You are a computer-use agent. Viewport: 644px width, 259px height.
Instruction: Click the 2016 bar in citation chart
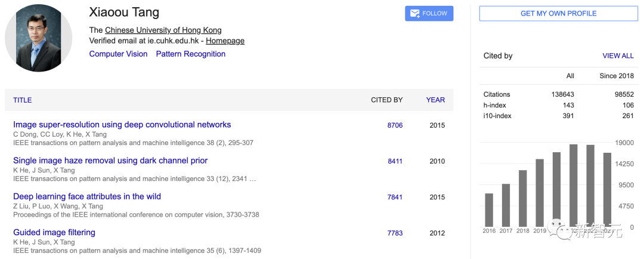[489, 210]
